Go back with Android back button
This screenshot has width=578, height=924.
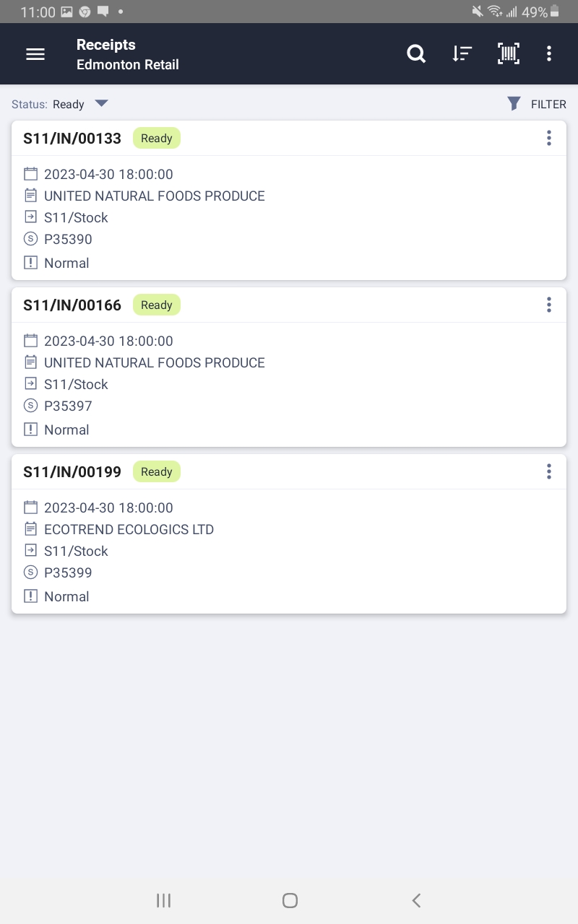click(x=416, y=900)
